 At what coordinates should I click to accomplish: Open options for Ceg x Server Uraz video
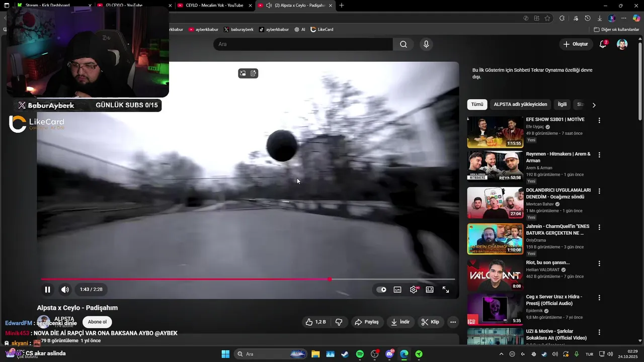tap(599, 298)
